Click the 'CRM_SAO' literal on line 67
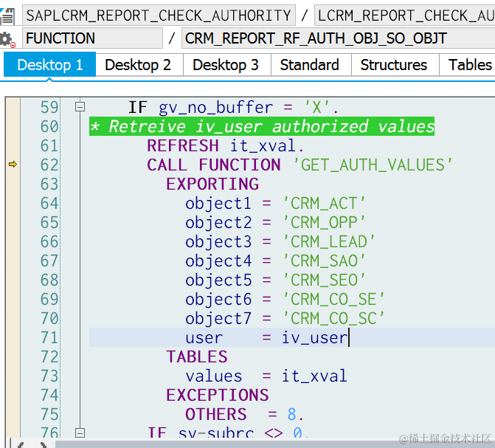Image resolution: width=495 pixels, height=448 pixels. click(x=324, y=261)
